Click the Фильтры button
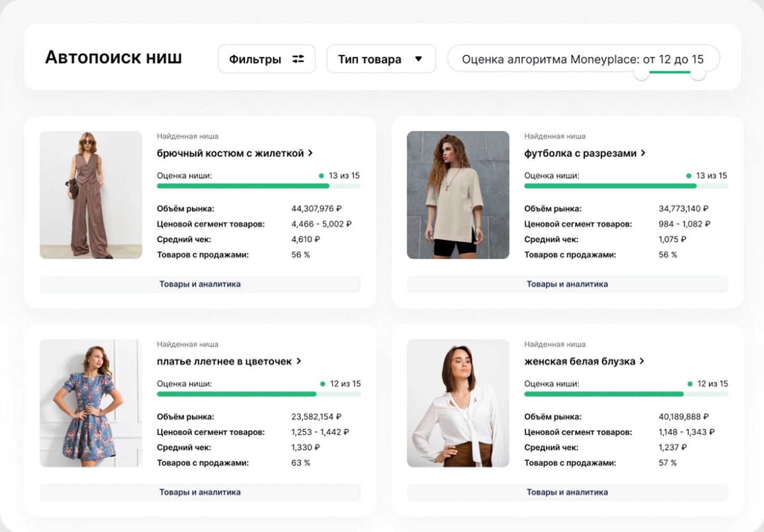This screenshot has width=764, height=532. click(x=266, y=59)
